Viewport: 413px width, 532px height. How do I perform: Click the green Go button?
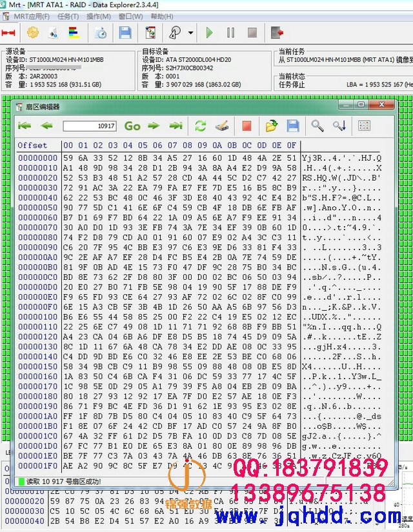[x=132, y=126]
